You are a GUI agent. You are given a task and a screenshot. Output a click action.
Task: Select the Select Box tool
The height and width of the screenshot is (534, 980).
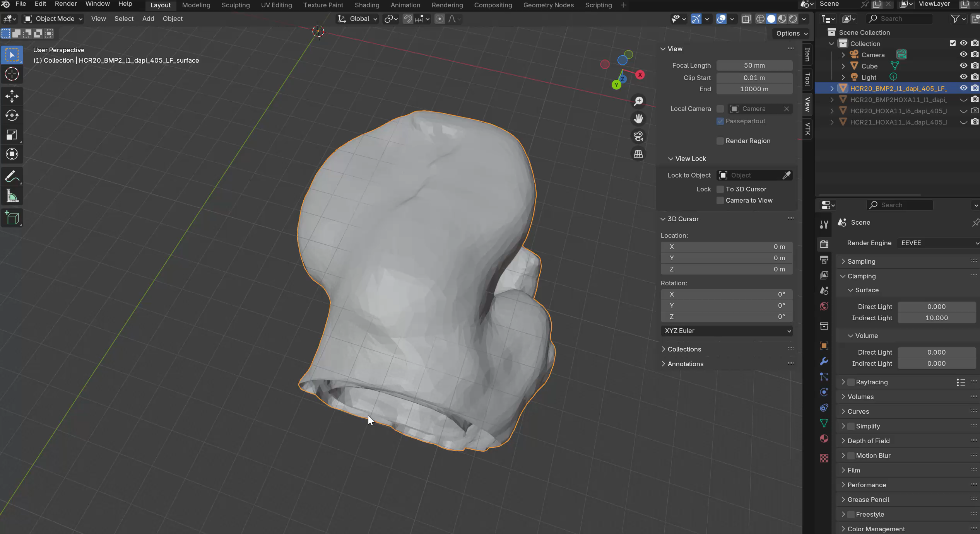[x=12, y=55]
